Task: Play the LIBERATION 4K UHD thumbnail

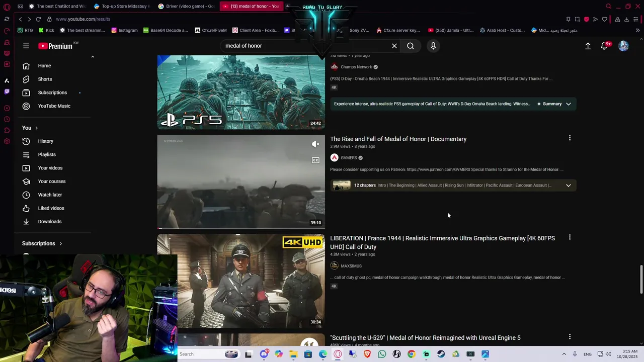Action: 241,281
